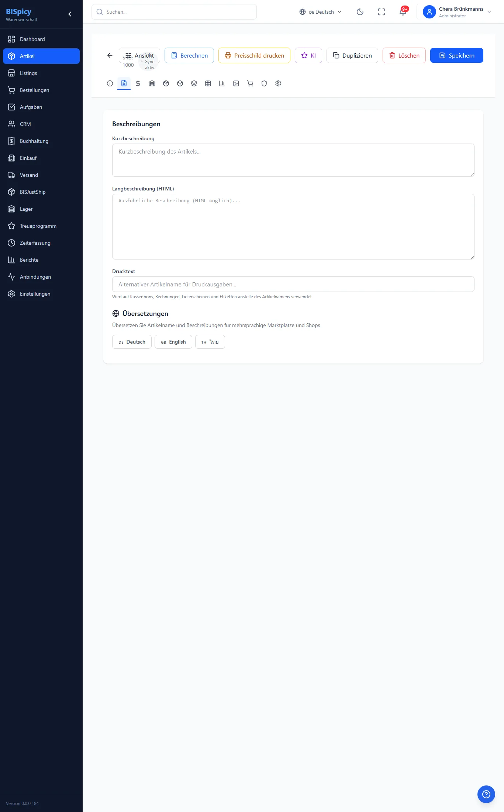Screen dimensions: 504x812
Task: Open the stacked layers tab icon
Action: tap(194, 83)
